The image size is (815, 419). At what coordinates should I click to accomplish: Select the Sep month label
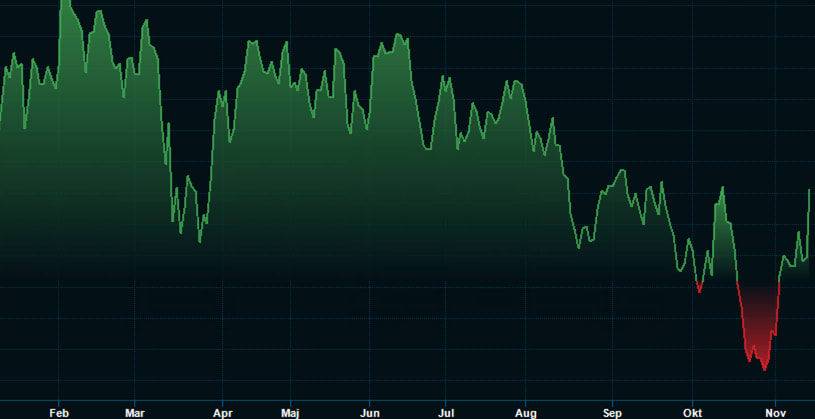pos(612,412)
